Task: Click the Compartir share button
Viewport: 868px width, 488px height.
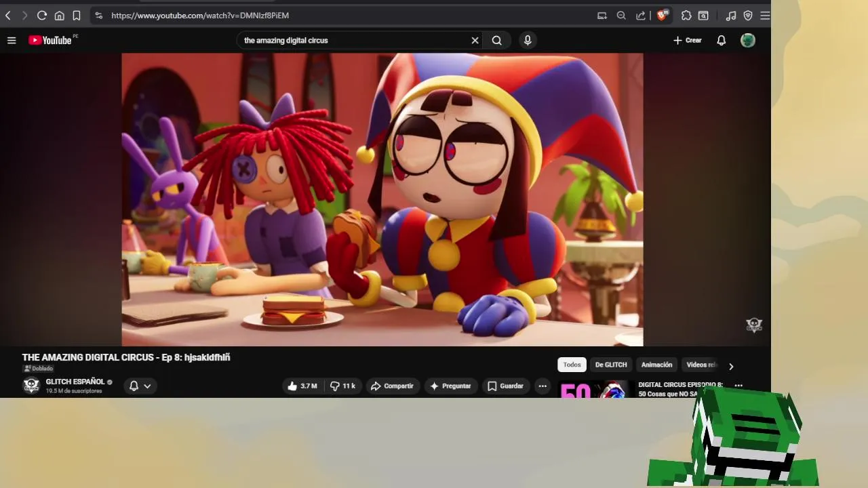Action: pos(392,386)
